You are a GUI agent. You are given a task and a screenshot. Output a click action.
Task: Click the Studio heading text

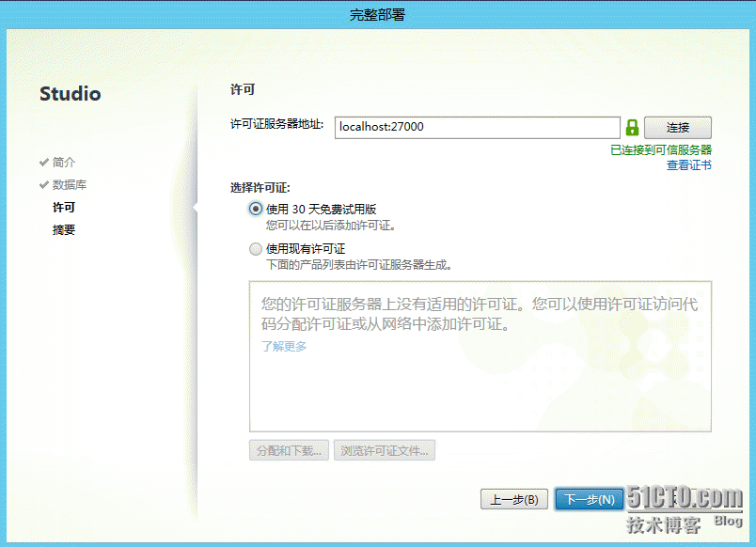click(71, 93)
